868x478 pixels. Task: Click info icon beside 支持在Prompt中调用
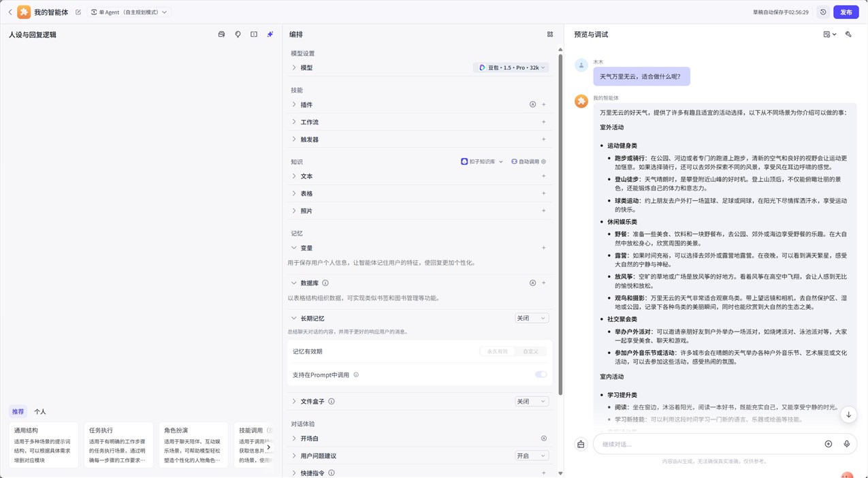click(356, 375)
